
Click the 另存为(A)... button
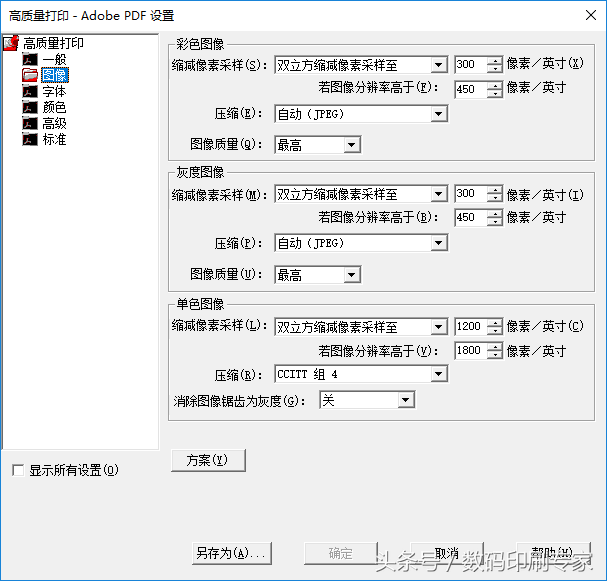point(231,553)
